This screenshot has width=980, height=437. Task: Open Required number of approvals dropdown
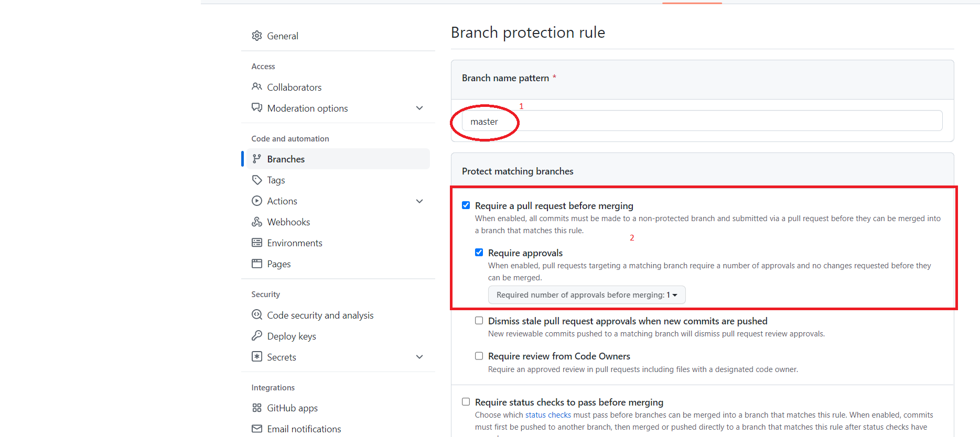tap(586, 294)
